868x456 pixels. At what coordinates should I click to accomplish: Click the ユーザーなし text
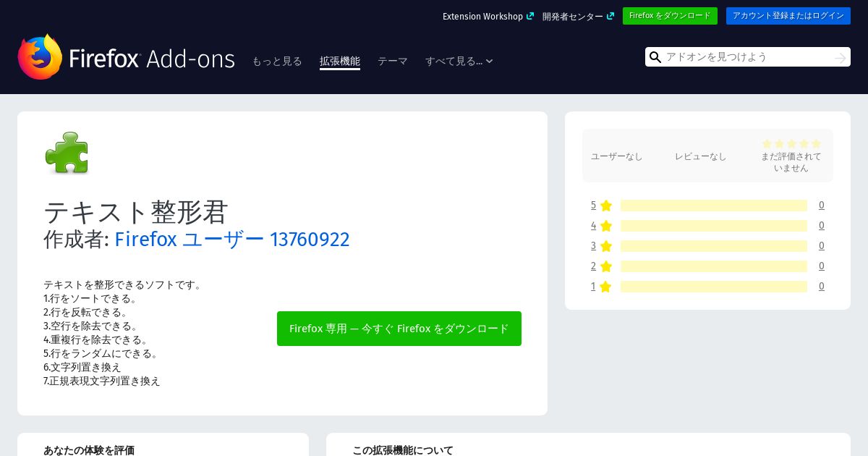pyautogui.click(x=617, y=156)
